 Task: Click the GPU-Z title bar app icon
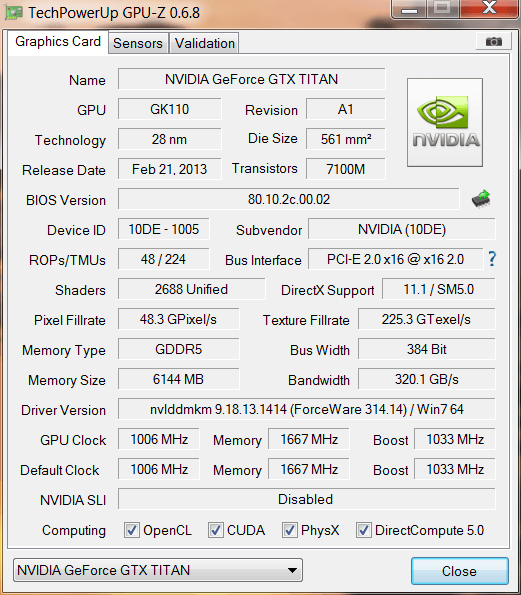14,13
